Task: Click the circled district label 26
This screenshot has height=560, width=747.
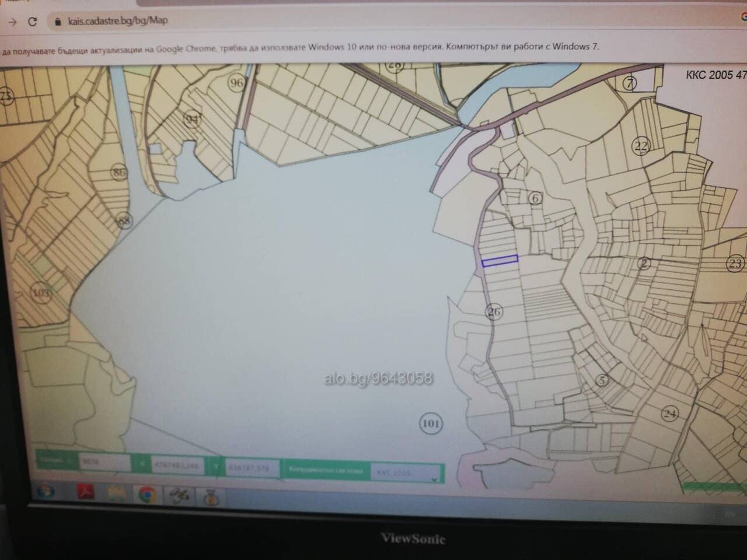Action: point(494,312)
